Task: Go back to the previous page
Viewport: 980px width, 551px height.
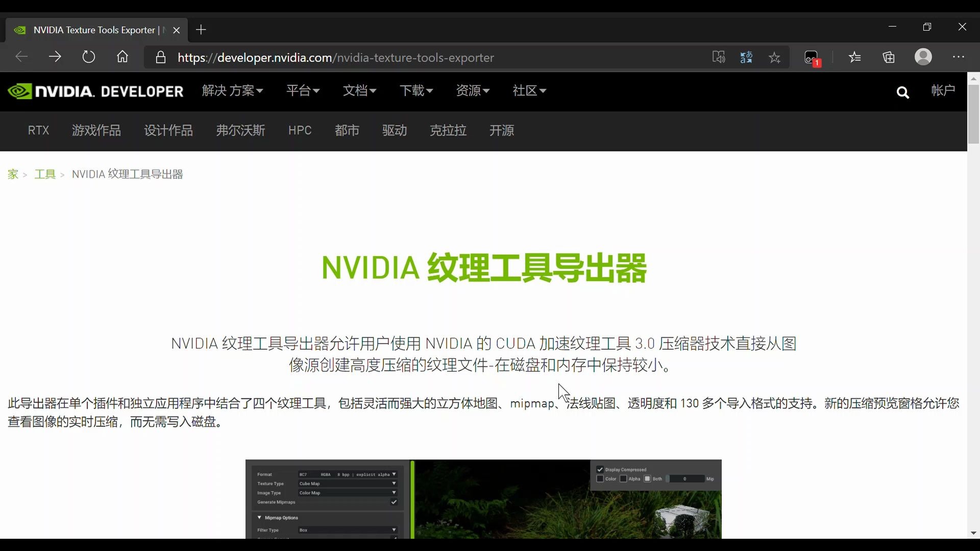Action: point(21,57)
